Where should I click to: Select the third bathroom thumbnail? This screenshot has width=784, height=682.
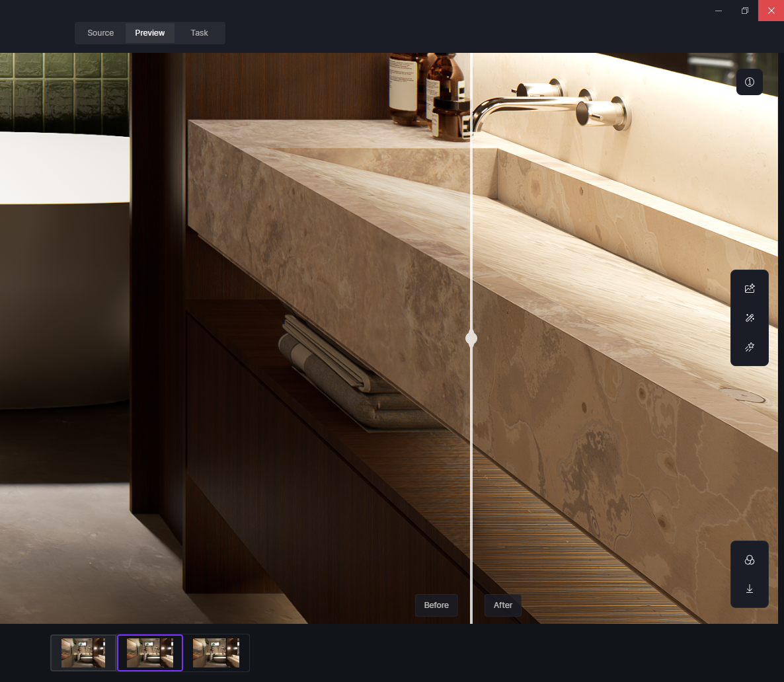216,653
